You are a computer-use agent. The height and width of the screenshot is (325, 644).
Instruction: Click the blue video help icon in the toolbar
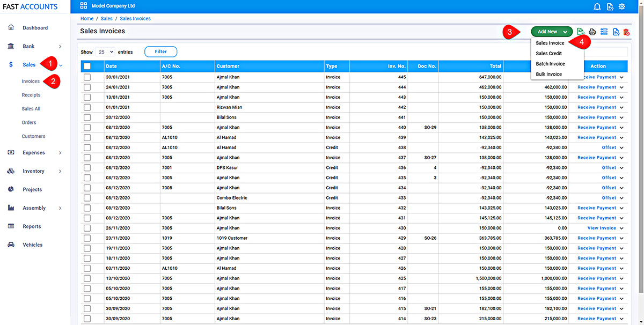(x=616, y=32)
